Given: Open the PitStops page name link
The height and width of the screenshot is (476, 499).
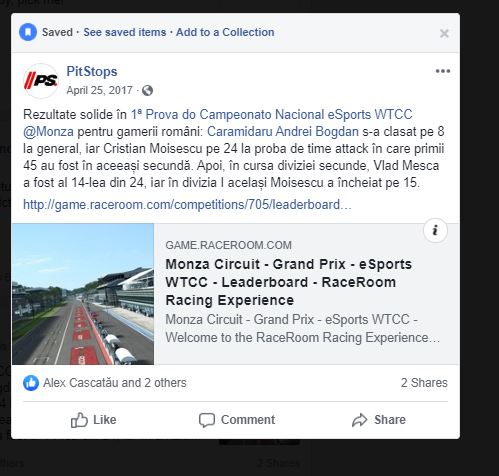Looking at the screenshot, I should click(92, 71).
